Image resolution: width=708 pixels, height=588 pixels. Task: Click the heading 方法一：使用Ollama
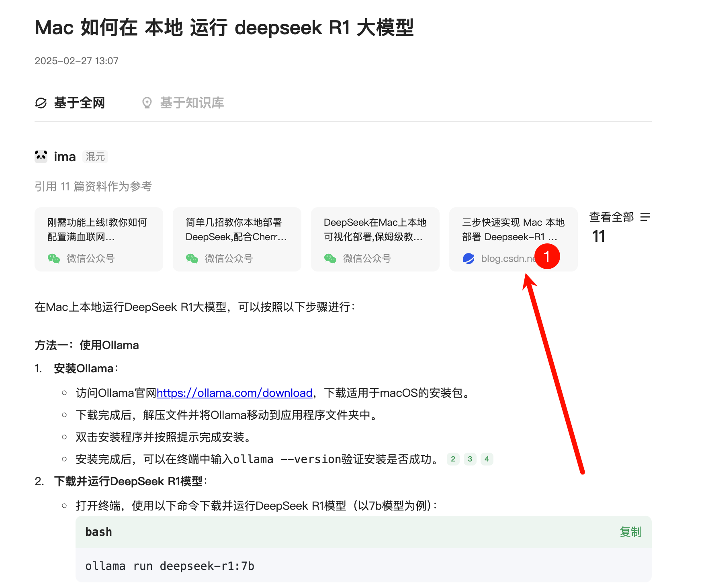point(87,345)
